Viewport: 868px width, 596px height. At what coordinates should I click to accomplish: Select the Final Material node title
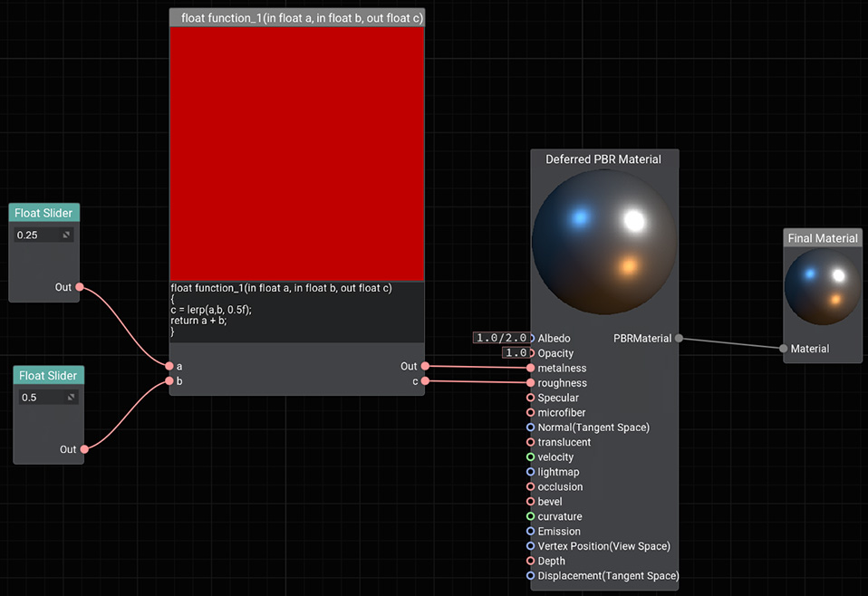tap(823, 238)
